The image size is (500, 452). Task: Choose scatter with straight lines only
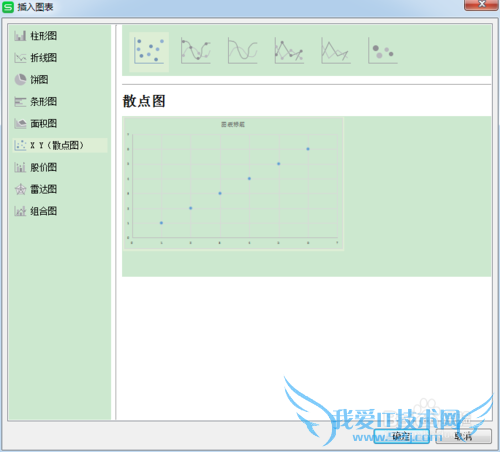(x=336, y=51)
